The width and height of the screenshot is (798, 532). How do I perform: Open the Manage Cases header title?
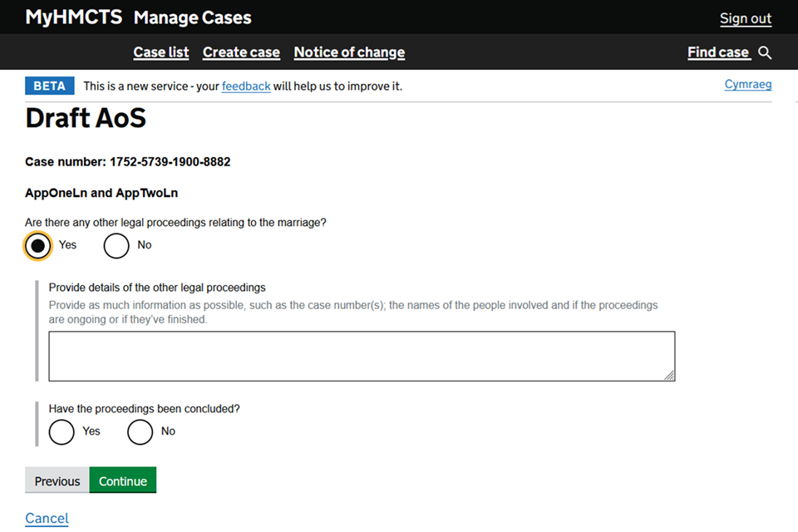tap(192, 17)
